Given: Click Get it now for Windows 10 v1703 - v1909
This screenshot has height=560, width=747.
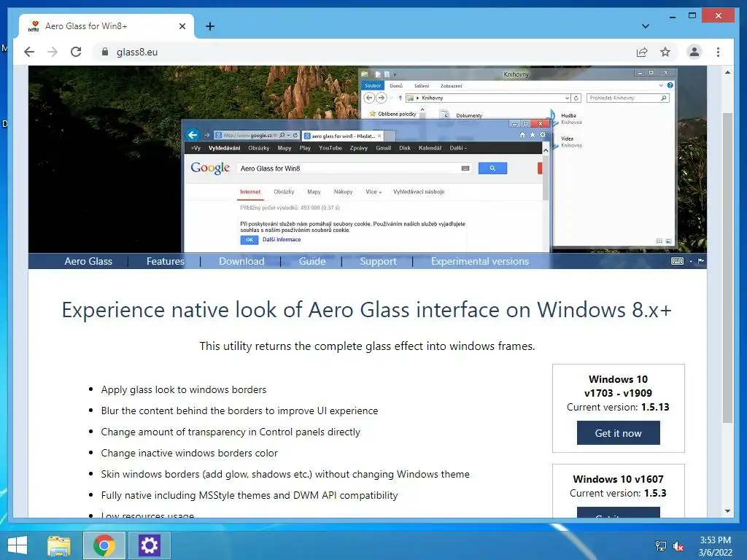Looking at the screenshot, I should click(x=619, y=433).
